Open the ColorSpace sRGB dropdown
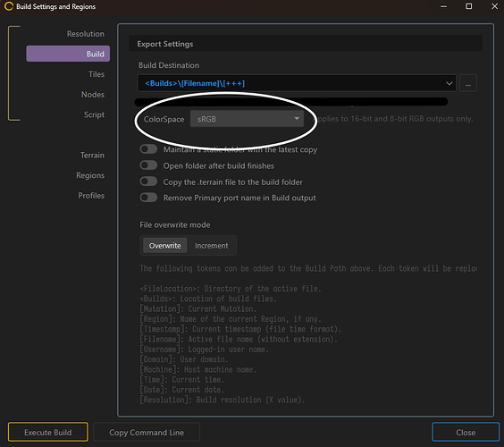This screenshot has width=504, height=447. (x=247, y=119)
